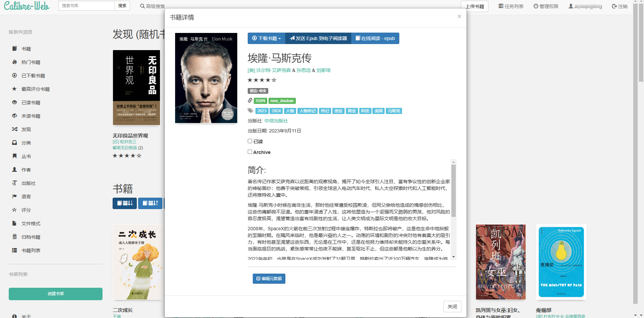Click the 科技 tag
The width and height of the screenshot is (644, 318).
pos(365,111)
